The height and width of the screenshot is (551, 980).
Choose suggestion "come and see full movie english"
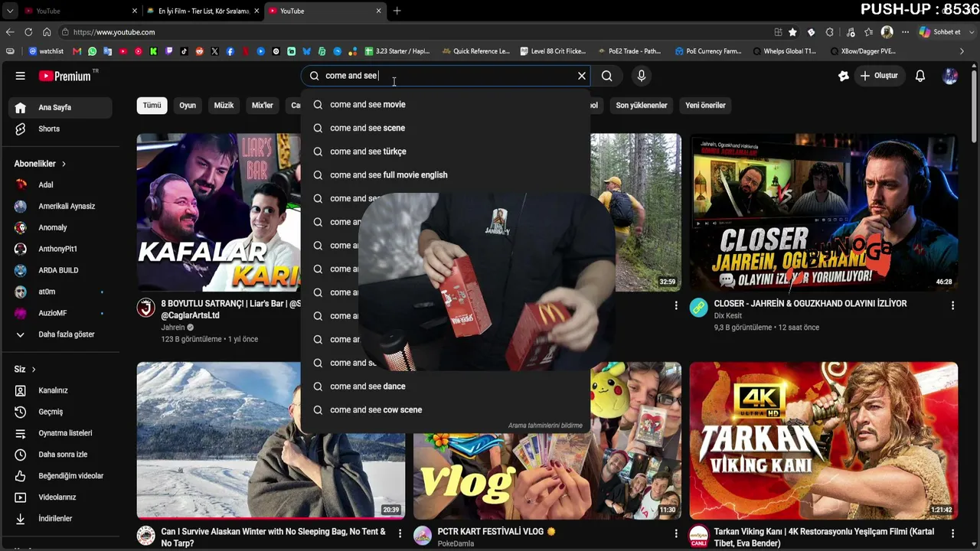pos(446,175)
